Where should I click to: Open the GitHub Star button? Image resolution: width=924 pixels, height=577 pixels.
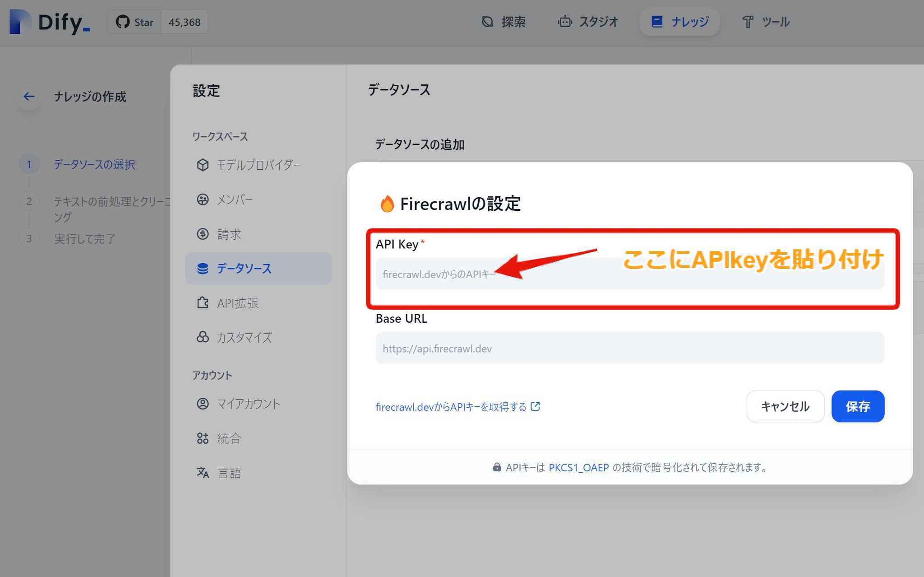point(134,22)
